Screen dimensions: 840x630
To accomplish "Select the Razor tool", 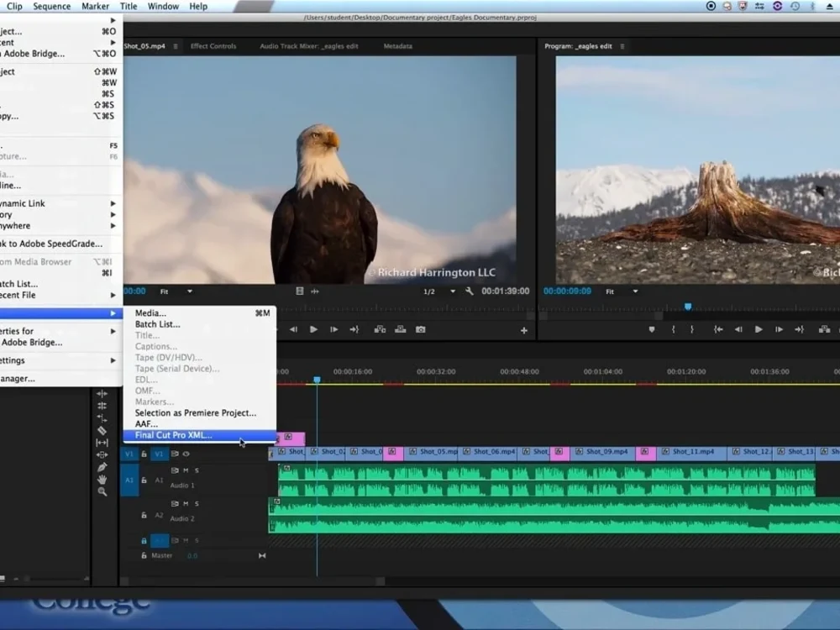I will point(102,430).
